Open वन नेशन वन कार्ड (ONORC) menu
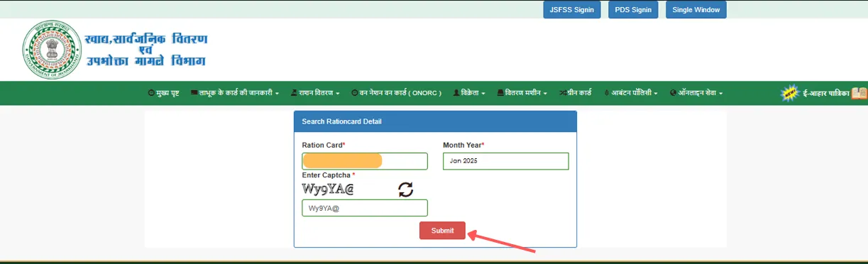The height and width of the screenshot is (264, 868). pos(396,93)
